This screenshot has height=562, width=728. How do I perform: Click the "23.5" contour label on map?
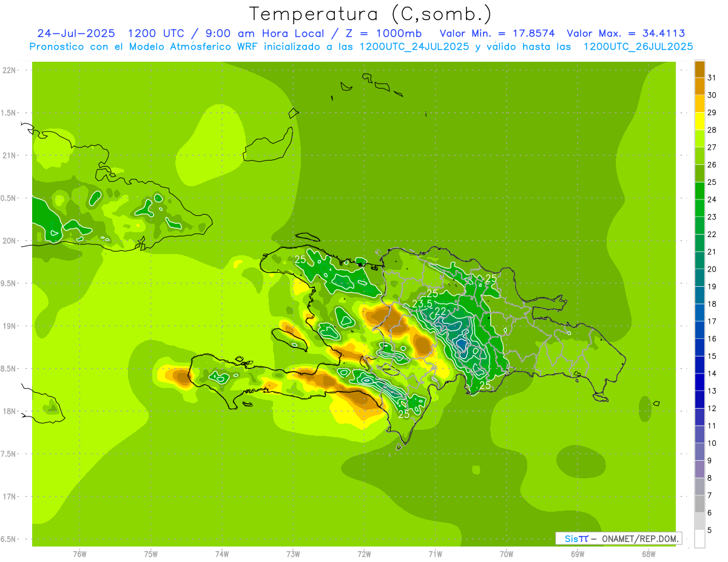tap(422, 304)
